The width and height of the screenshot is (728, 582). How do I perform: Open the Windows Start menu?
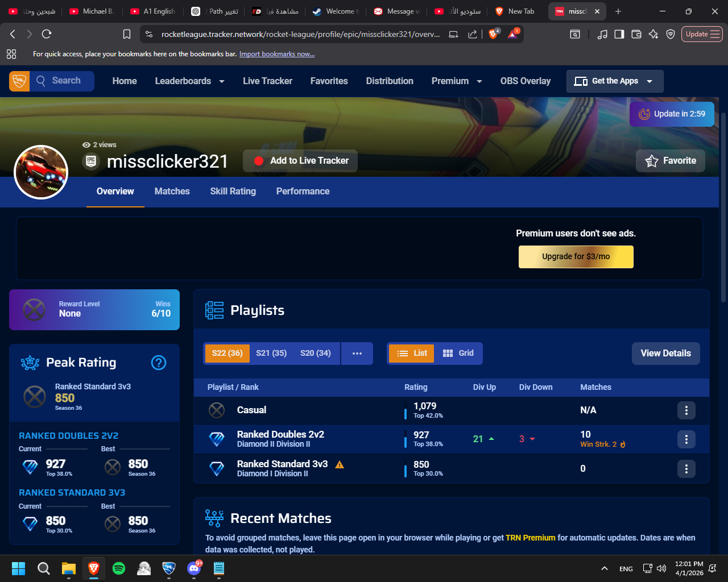point(19,568)
